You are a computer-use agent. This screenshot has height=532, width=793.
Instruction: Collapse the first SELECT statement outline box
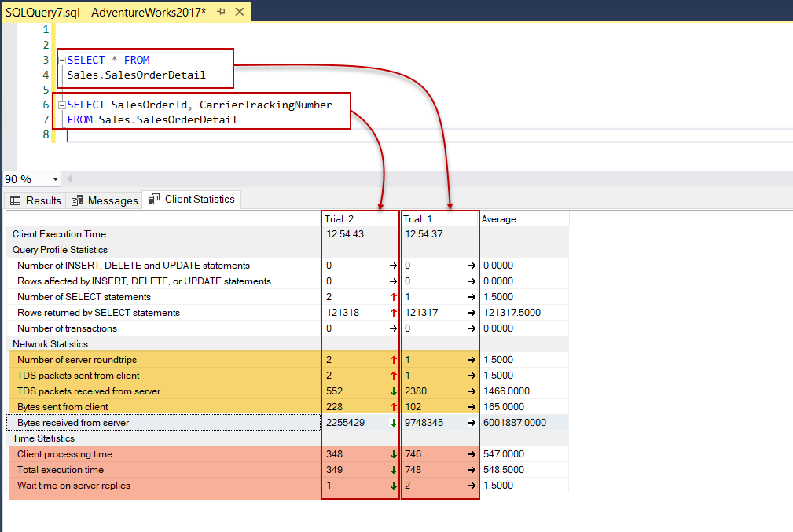point(61,60)
